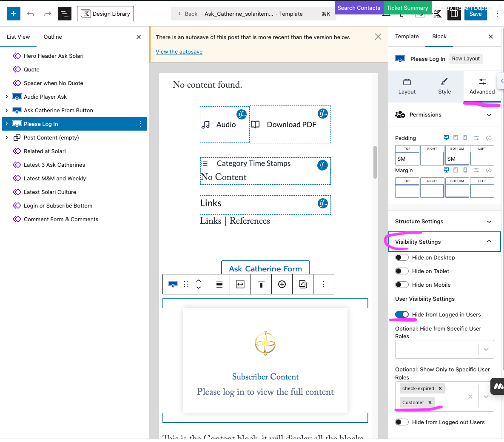This screenshot has height=442, width=504.
Task: Enable Hide on Desktop toggle
Action: point(402,257)
